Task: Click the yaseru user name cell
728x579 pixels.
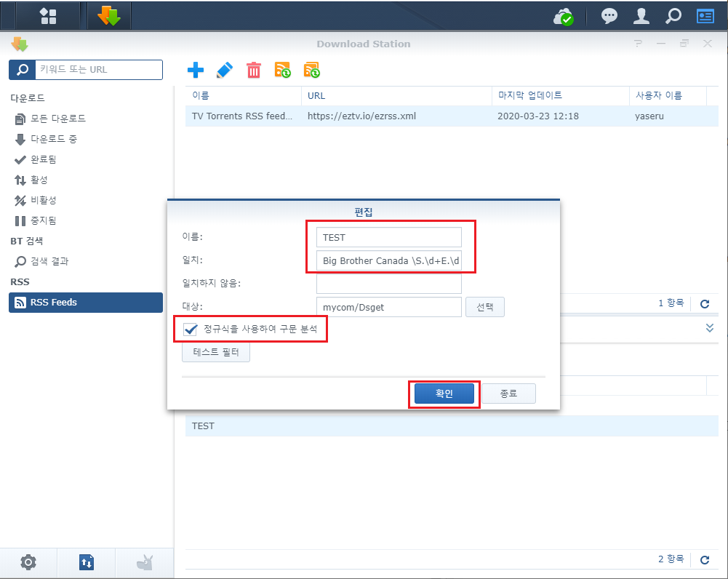Action: [x=649, y=116]
